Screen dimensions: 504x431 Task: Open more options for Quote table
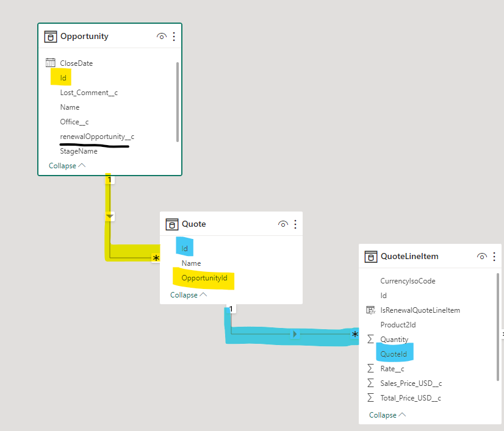coord(295,224)
